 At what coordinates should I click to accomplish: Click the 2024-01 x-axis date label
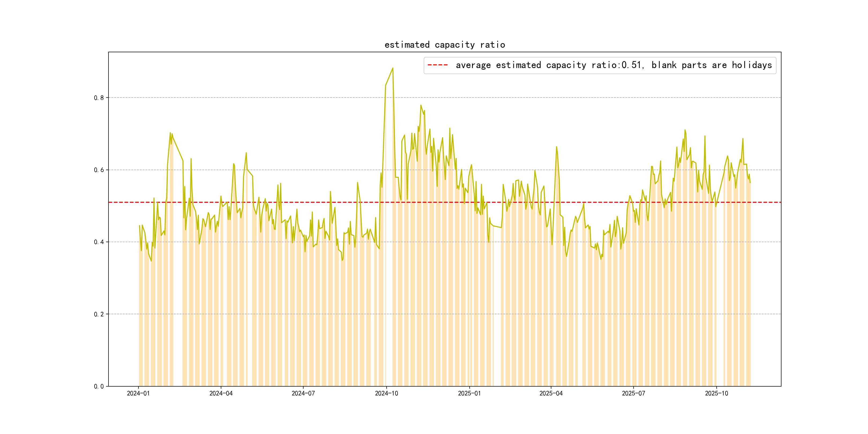(138, 393)
